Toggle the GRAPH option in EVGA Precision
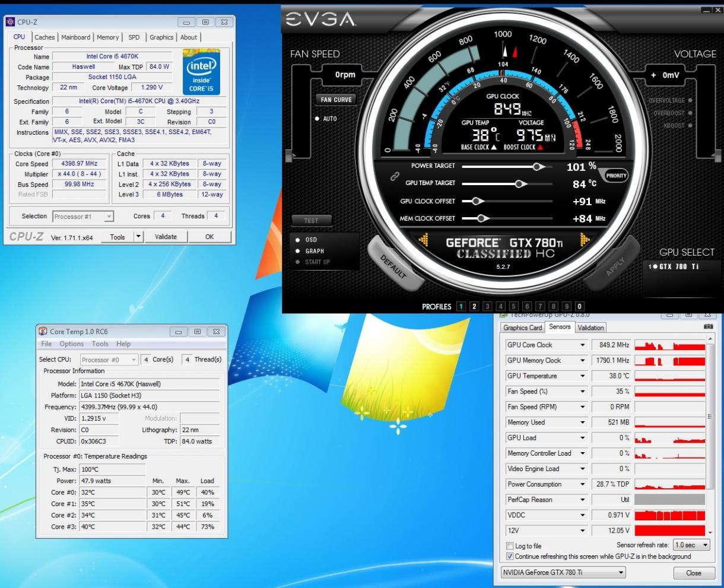 click(x=310, y=251)
